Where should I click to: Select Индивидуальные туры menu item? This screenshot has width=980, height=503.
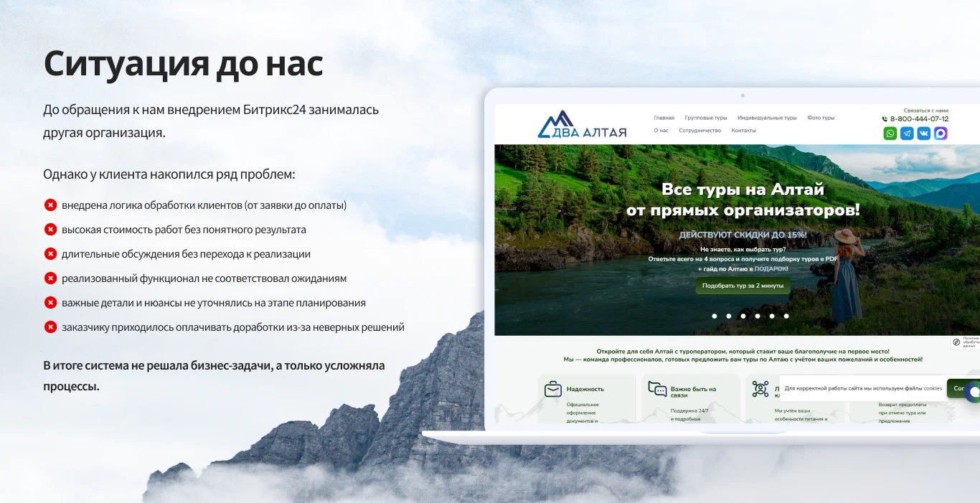(x=767, y=118)
